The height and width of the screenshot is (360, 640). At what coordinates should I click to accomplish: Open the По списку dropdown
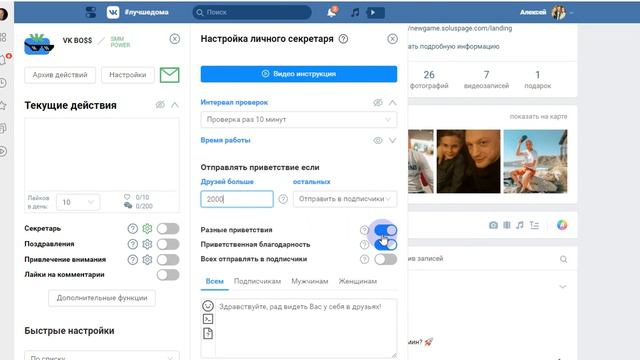[102, 356]
